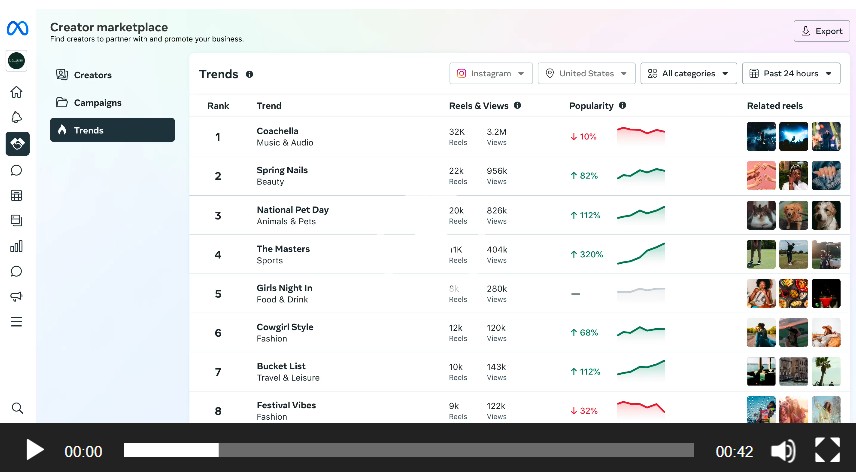The height and width of the screenshot is (472, 856).
Task: Click the Related reels column header
Action: (775, 106)
